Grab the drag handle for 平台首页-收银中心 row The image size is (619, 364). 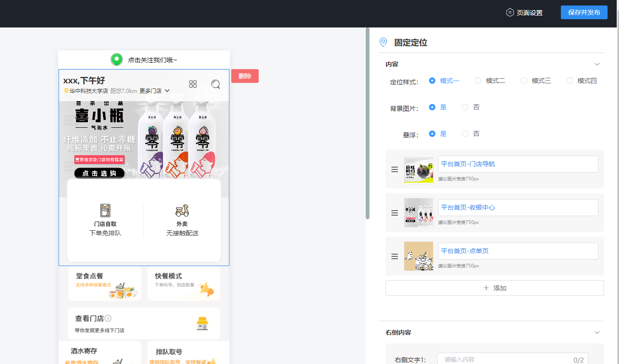(x=395, y=213)
